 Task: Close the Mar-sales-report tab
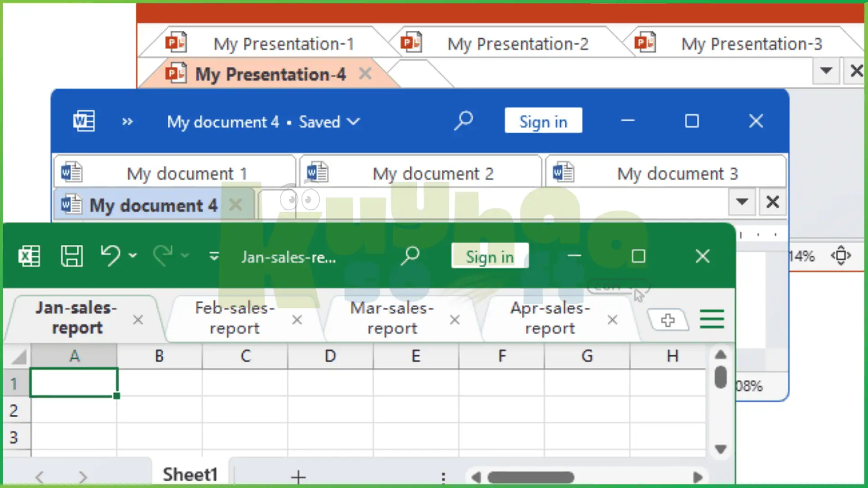pyautogui.click(x=455, y=320)
